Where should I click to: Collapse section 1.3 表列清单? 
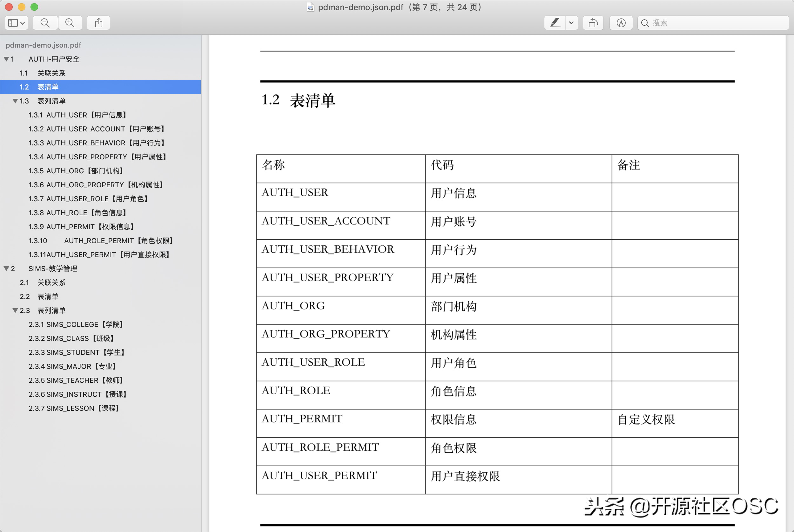[x=15, y=101]
